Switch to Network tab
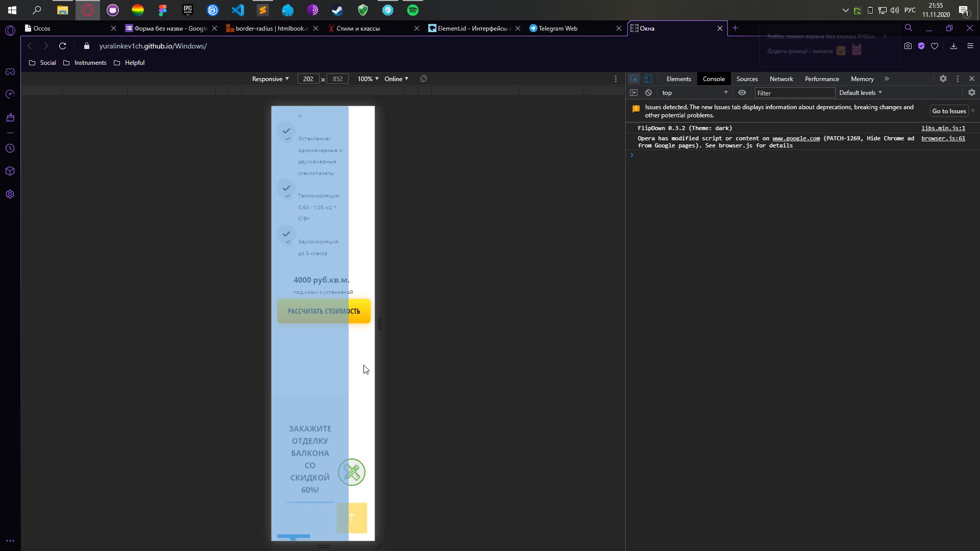Image resolution: width=980 pixels, height=551 pixels. pos(781,79)
